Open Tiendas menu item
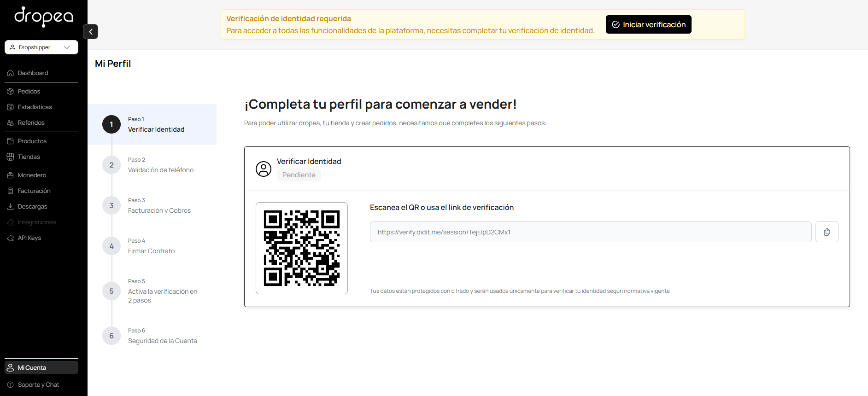This screenshot has width=868, height=396. pos(41,157)
